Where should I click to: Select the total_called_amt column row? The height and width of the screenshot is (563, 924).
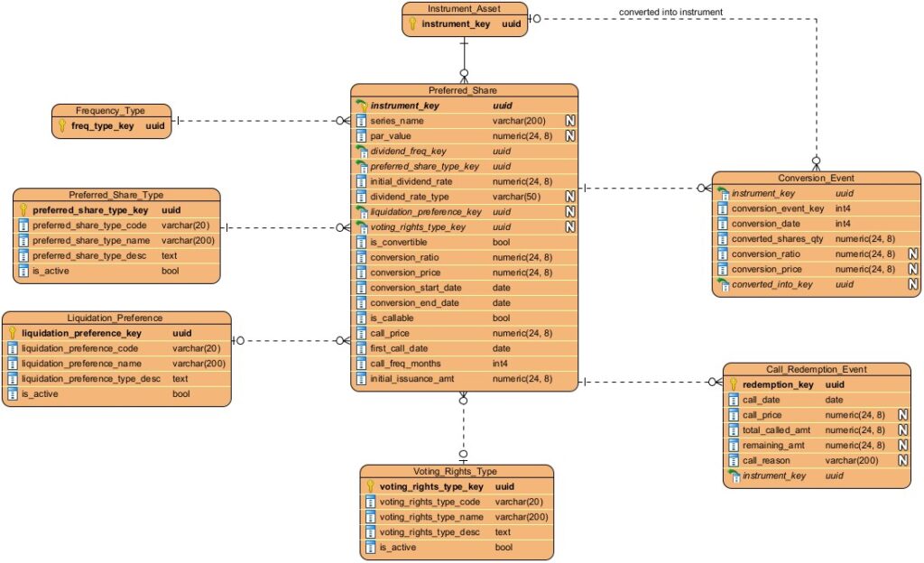(816, 430)
